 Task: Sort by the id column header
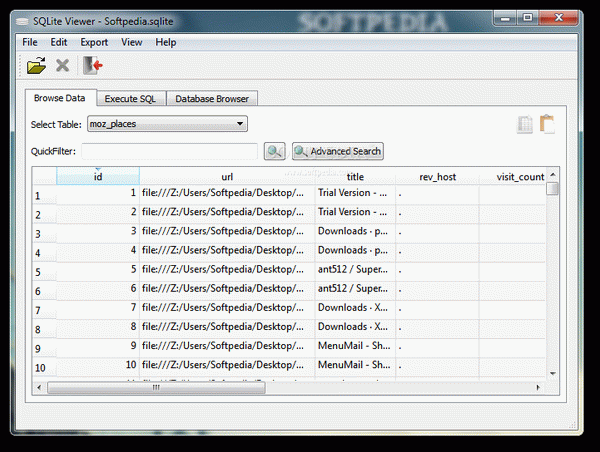coord(98,176)
